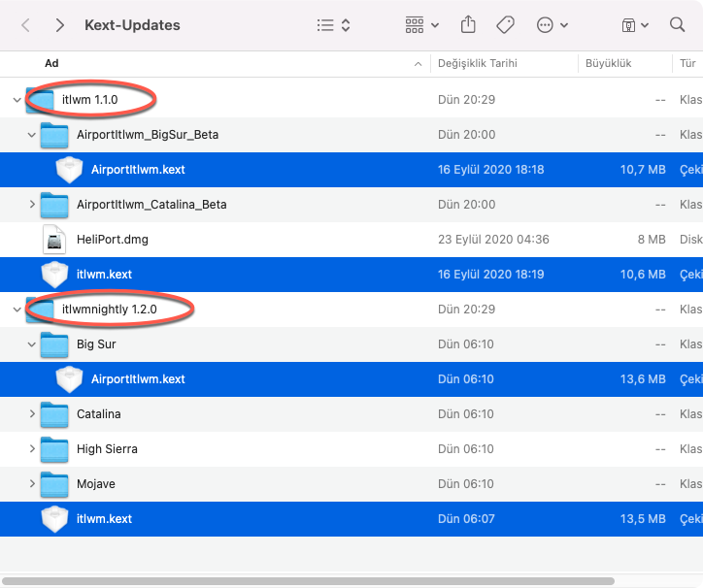Select the Mojave folder icon
Screen dimensions: 703x588
click(x=54, y=484)
